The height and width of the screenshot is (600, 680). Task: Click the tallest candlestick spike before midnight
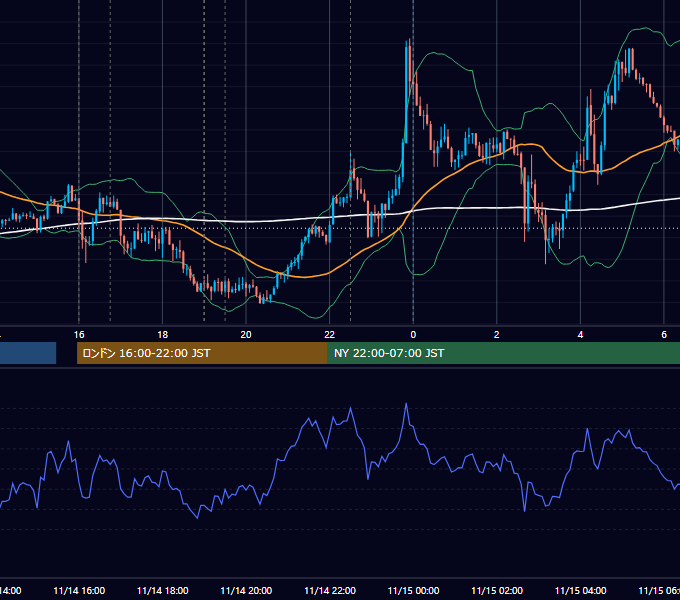click(408, 91)
